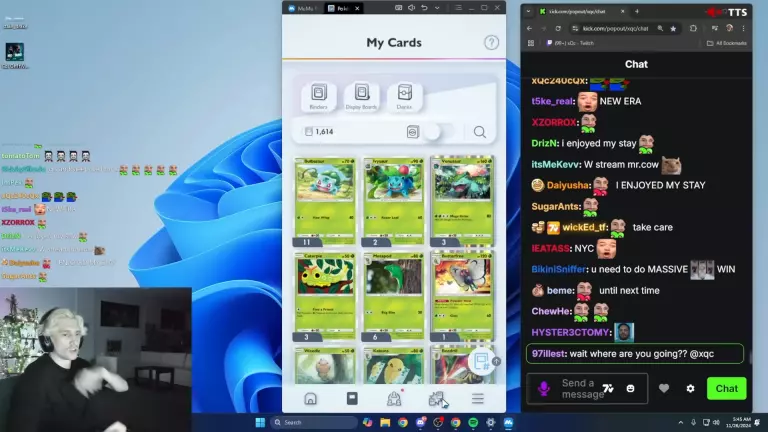Open the Binders section in My Cards
This screenshot has width=768, height=432.
click(318, 96)
